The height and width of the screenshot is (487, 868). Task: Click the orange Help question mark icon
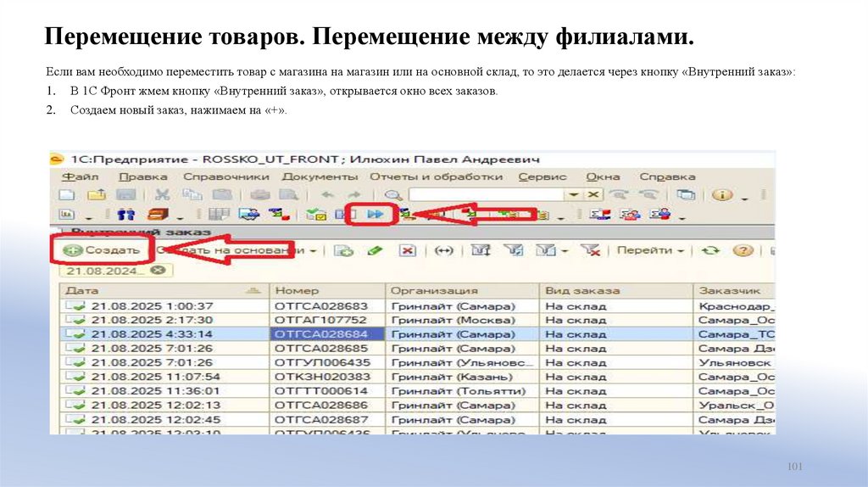point(743,250)
